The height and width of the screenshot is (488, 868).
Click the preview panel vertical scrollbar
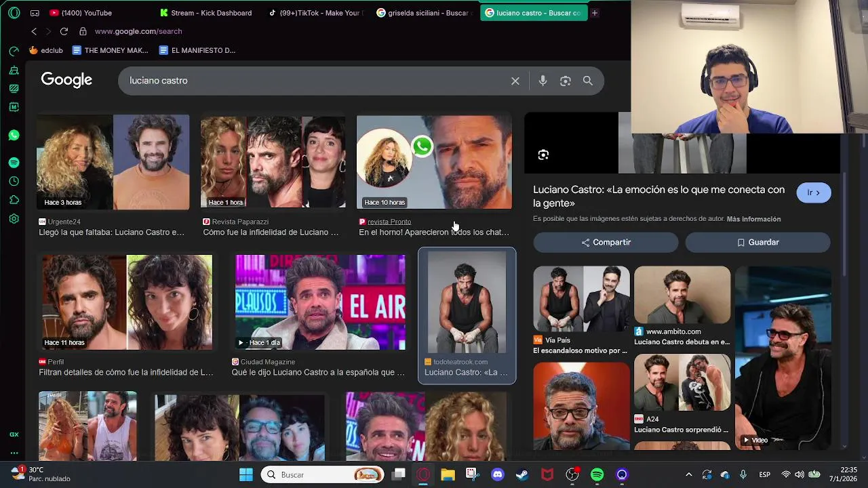(844, 224)
